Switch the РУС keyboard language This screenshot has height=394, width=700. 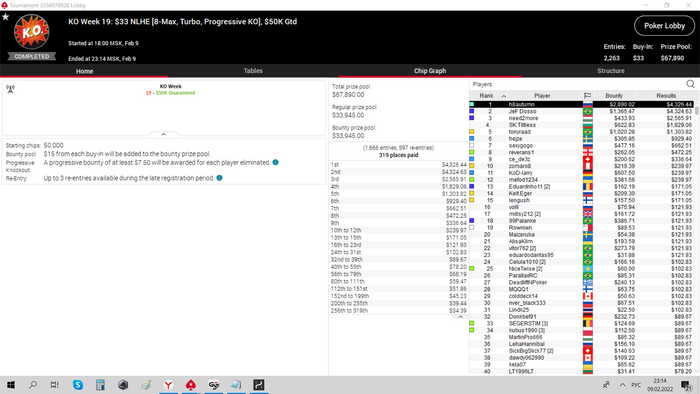click(636, 385)
